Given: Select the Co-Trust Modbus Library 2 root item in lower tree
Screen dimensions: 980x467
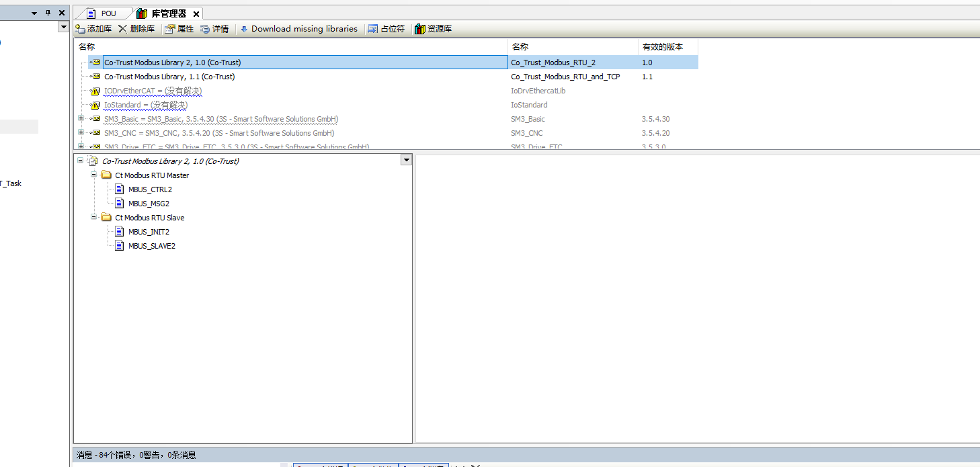Looking at the screenshot, I should pos(170,161).
